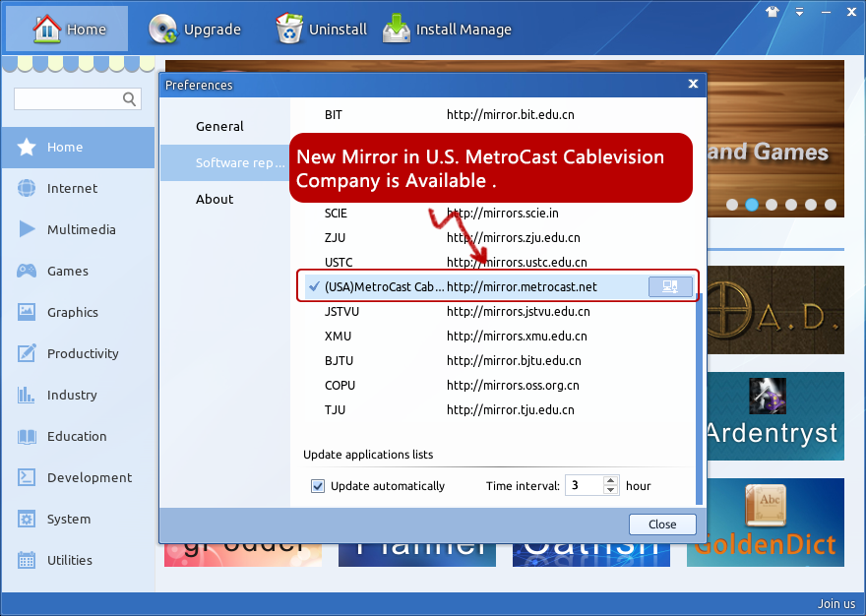Select Productivity category in sidebar
This screenshot has height=616, width=866.
(x=78, y=353)
